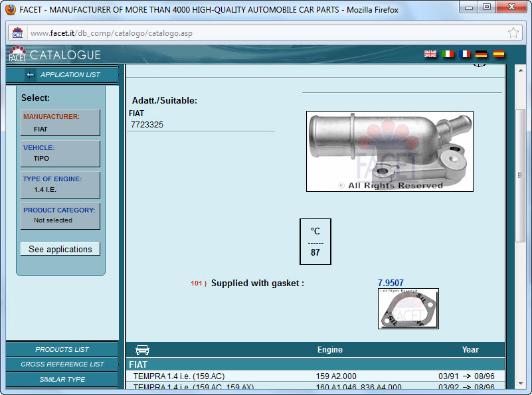The width and height of the screenshot is (532, 395).
Task: Click the FACET site favicon in address bar
Action: tap(18, 33)
